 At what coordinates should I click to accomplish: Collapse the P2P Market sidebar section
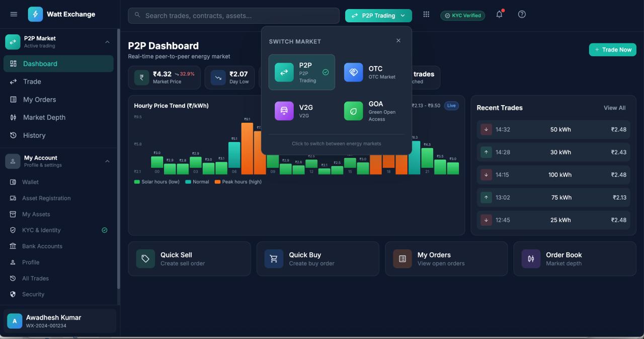107,42
